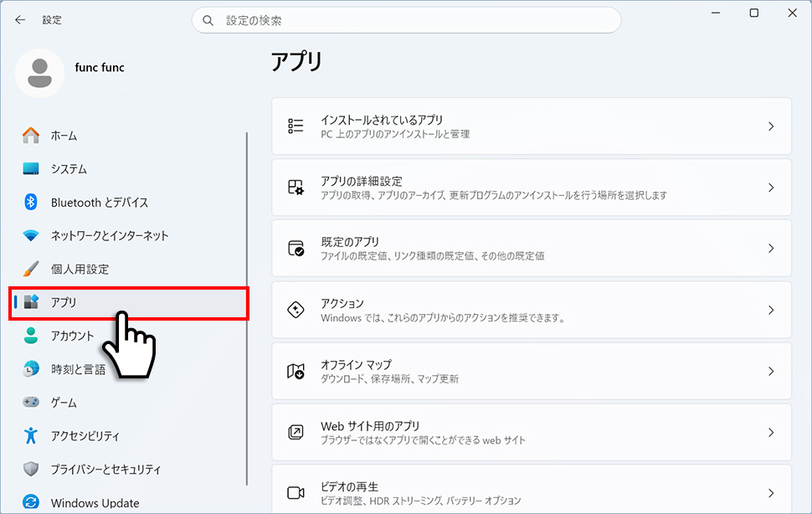This screenshot has height=514, width=812.
Task: Minimize the Settings window
Action: 716,13
